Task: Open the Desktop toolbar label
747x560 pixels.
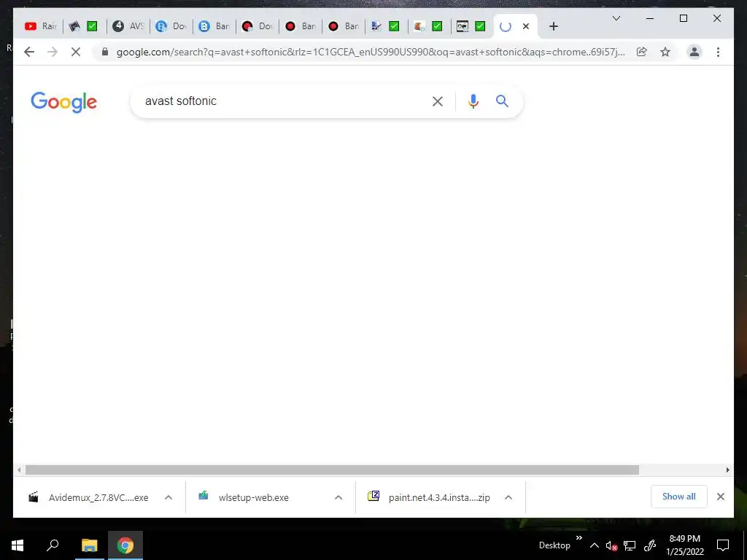Action: tap(554, 545)
